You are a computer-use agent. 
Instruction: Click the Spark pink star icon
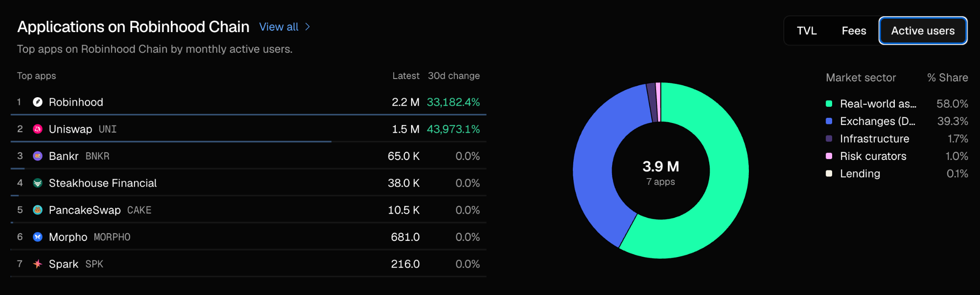coord(38,264)
